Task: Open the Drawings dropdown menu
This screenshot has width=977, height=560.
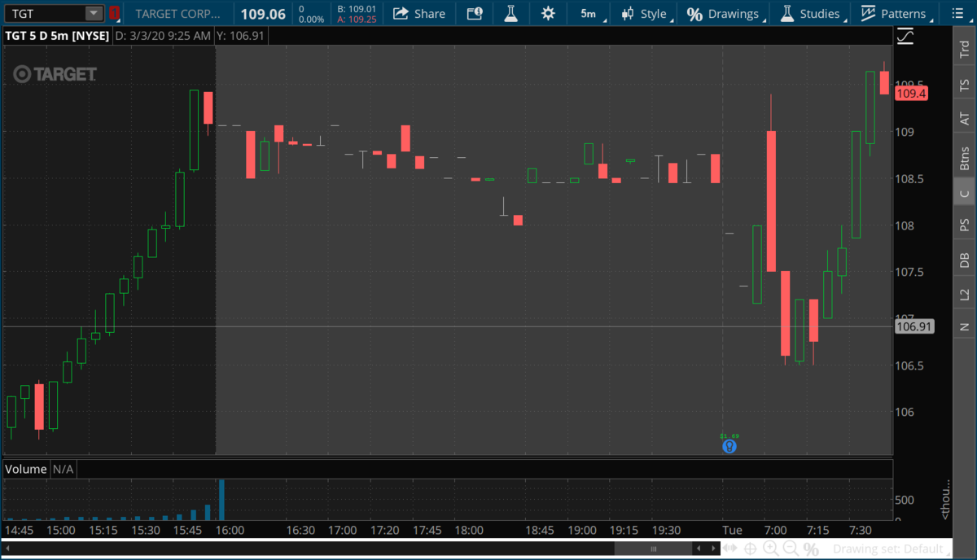Action: [724, 13]
